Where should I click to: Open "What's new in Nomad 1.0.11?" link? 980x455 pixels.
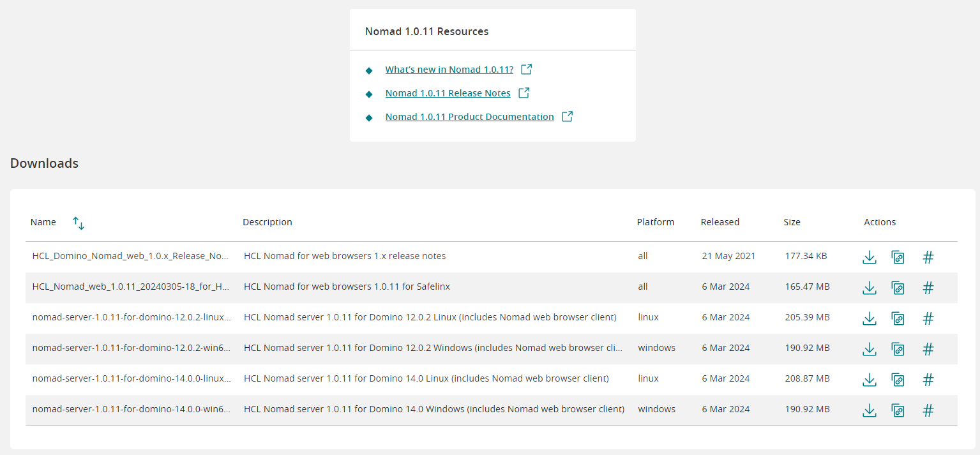tap(449, 70)
